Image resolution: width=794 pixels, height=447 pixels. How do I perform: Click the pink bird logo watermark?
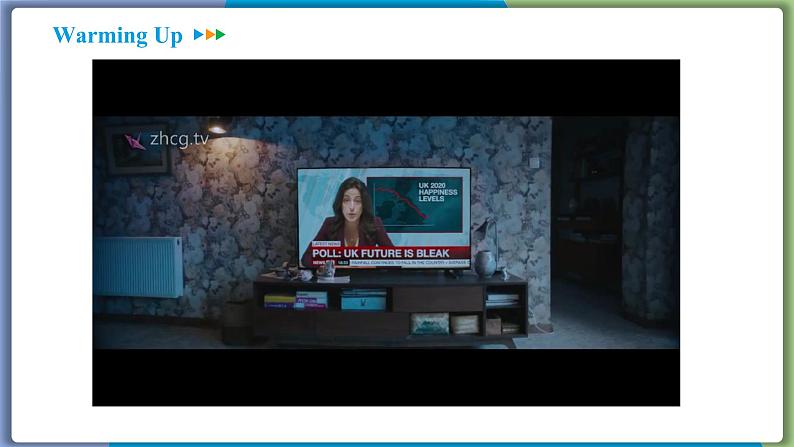134,140
